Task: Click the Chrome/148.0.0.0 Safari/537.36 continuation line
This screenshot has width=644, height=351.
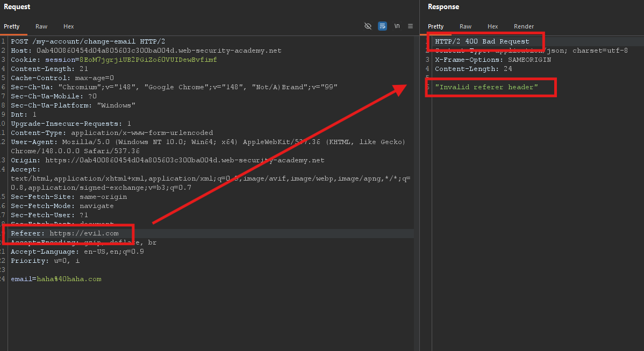Action: point(75,151)
